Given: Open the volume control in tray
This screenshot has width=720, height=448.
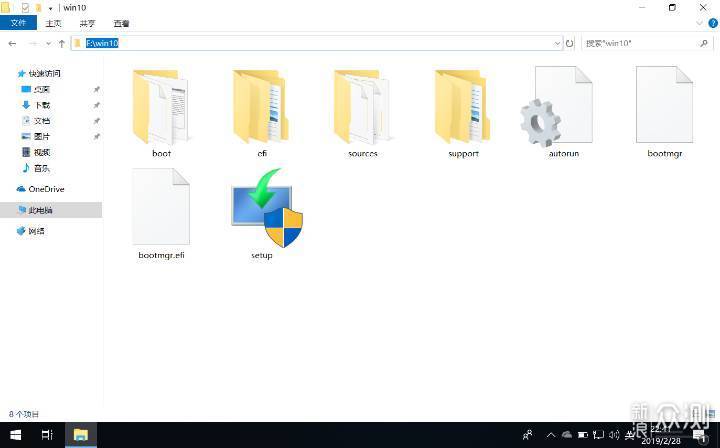Looking at the screenshot, I should coord(613,435).
